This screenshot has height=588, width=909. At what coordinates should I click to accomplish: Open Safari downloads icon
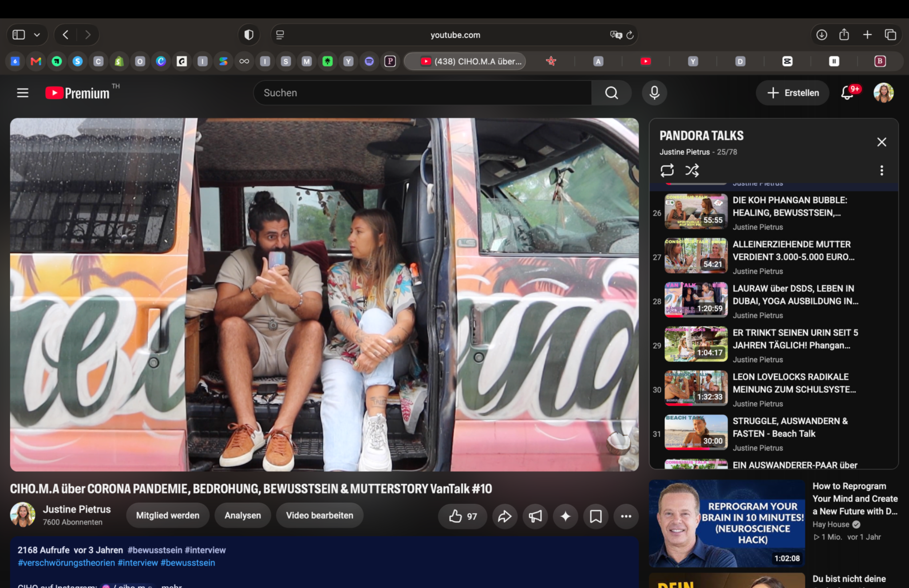(822, 35)
